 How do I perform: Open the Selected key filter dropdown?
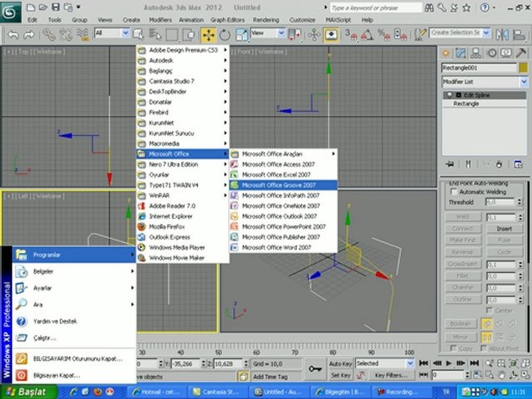pos(410,364)
